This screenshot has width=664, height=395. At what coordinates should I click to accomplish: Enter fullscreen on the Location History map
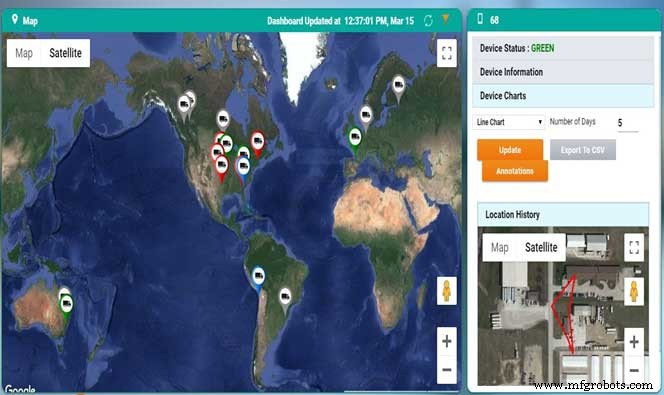point(634,247)
